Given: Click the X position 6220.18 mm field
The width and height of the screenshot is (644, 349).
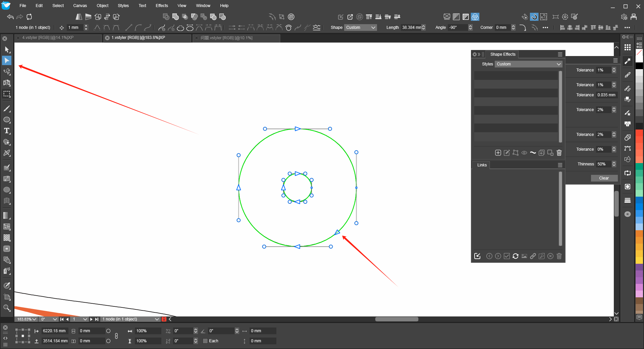Looking at the screenshot, I should pyautogui.click(x=55, y=331).
